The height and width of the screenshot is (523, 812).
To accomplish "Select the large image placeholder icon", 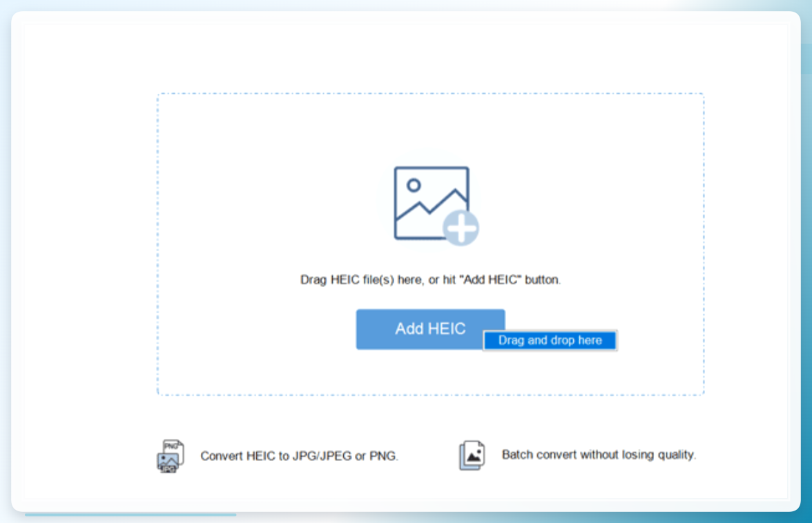I will 436,206.
